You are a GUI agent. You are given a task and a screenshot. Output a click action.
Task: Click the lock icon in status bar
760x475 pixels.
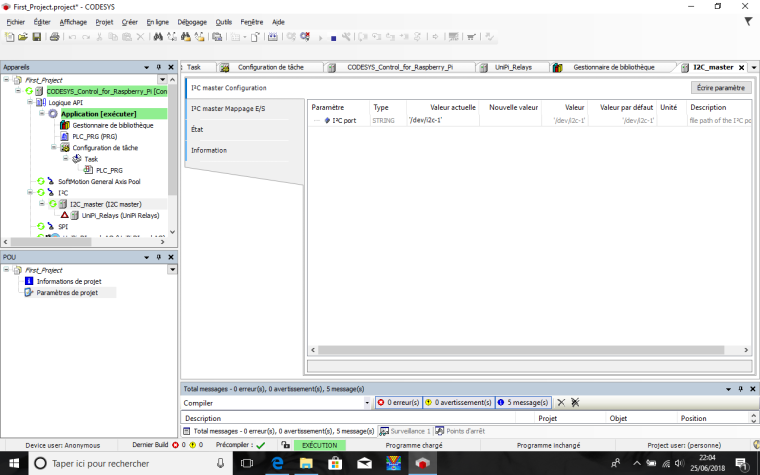(285, 445)
